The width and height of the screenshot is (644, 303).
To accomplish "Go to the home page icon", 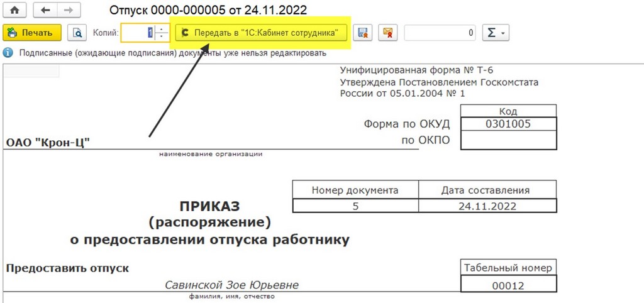I will (14, 10).
